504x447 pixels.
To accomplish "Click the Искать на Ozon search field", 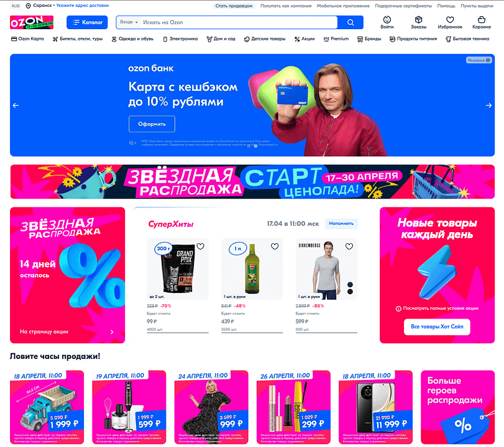I will pyautogui.click(x=239, y=22).
